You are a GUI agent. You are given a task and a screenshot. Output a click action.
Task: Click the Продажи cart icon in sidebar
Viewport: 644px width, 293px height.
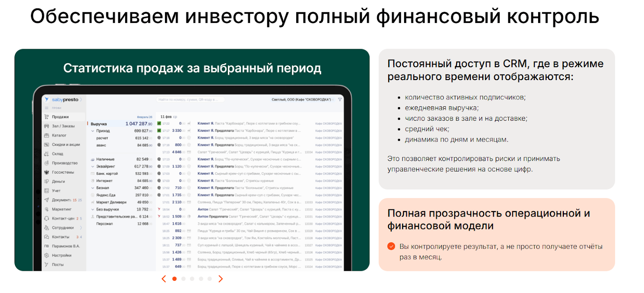pyautogui.click(x=47, y=117)
